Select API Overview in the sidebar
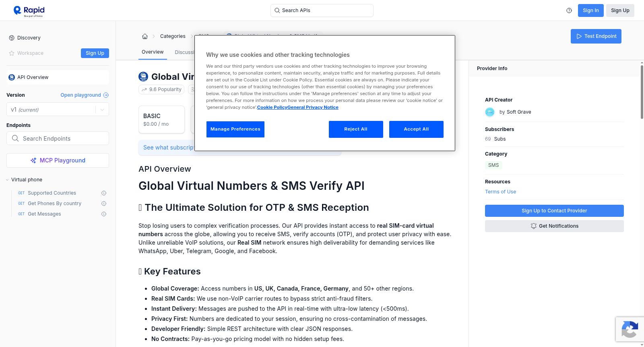Image resolution: width=644 pixels, height=347 pixels. 58,77
